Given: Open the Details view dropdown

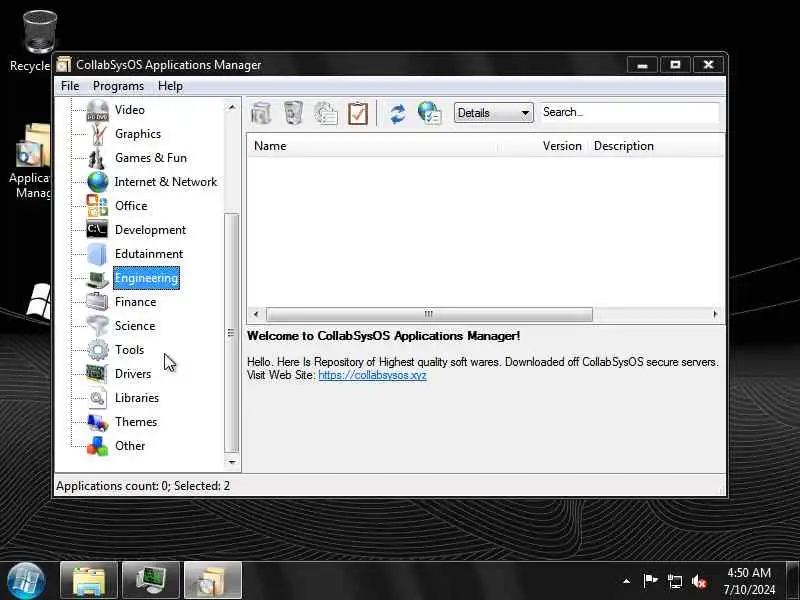Looking at the screenshot, I should point(493,113).
